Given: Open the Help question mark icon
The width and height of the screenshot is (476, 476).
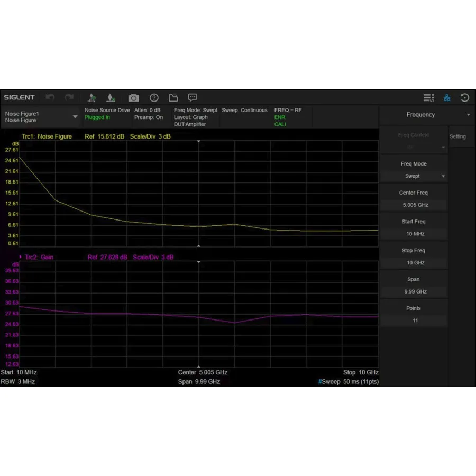Looking at the screenshot, I should 154,97.
